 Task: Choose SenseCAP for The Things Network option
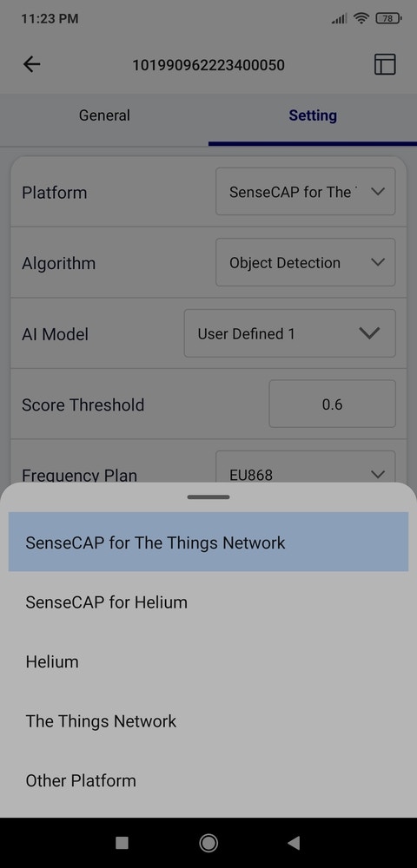[208, 542]
